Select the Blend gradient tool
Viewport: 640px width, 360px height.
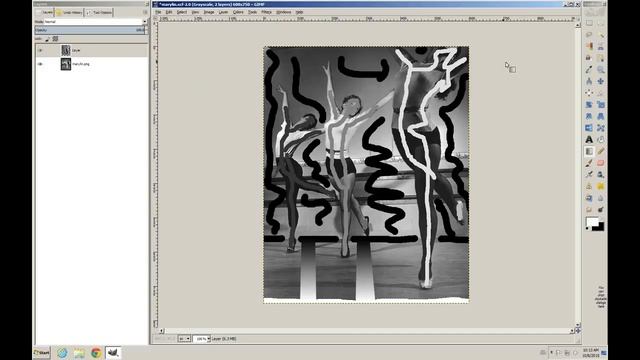pyautogui.click(x=589, y=151)
